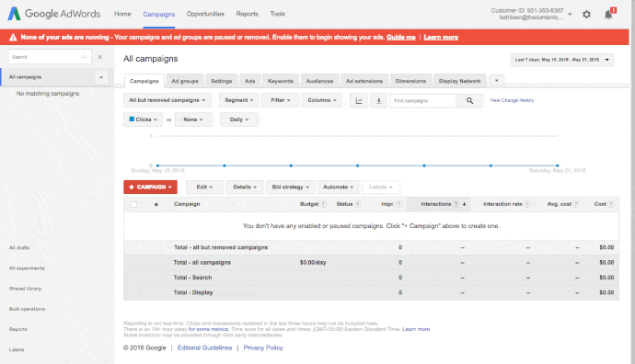Viewport: 635px width, 364px height.
Task: Switch to the Audiences tab
Action: pos(319,81)
